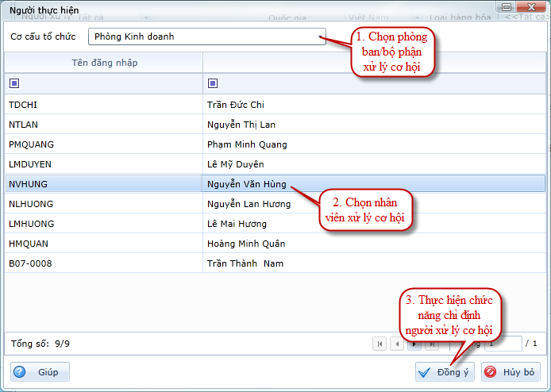Open help with the Giúp button
Screen dimensions: 551x392
40,372
